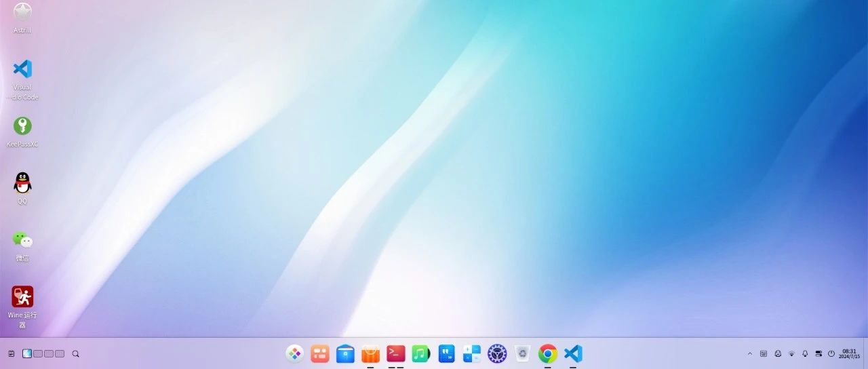Open the on-screen keyboard tray icon
This screenshot has width=868, height=369.
coord(764,353)
